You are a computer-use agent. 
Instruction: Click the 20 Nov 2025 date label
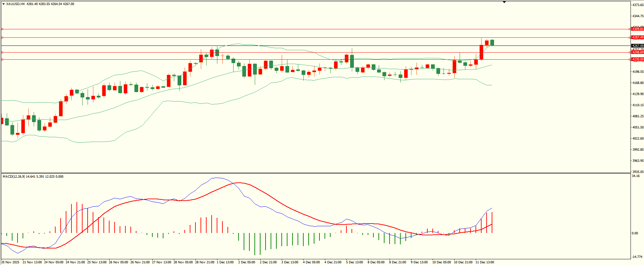[10, 262]
